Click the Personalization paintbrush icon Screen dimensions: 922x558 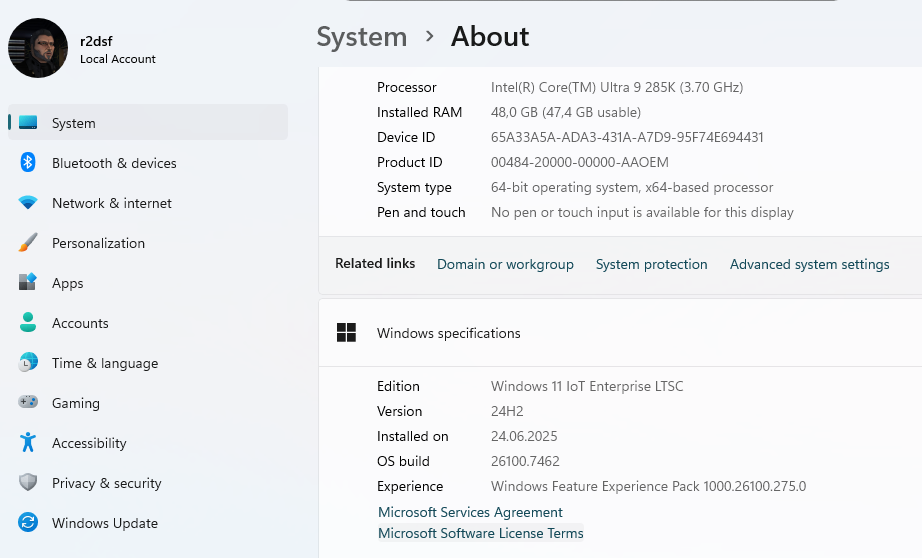pos(28,243)
